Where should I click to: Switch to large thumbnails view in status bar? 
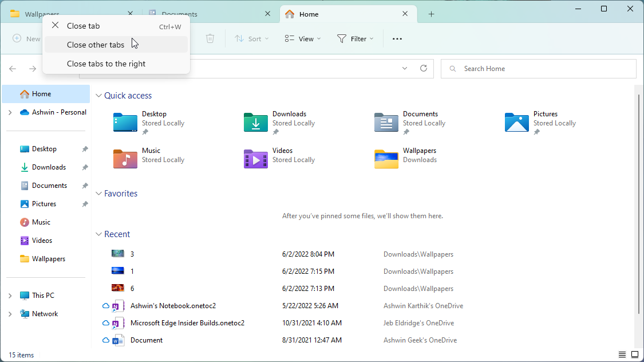634,355
